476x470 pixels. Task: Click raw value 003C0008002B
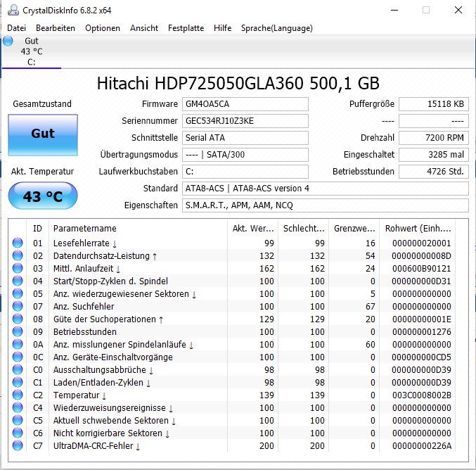pos(422,395)
